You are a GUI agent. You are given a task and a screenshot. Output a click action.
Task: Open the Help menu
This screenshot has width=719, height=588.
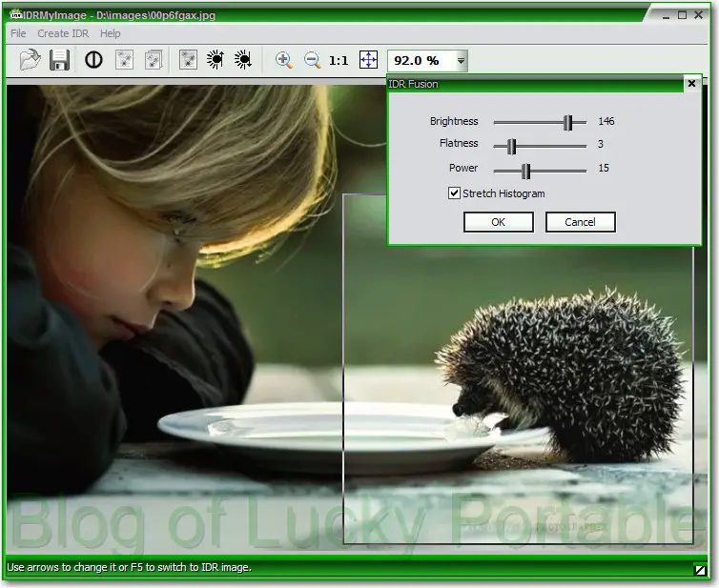click(110, 33)
